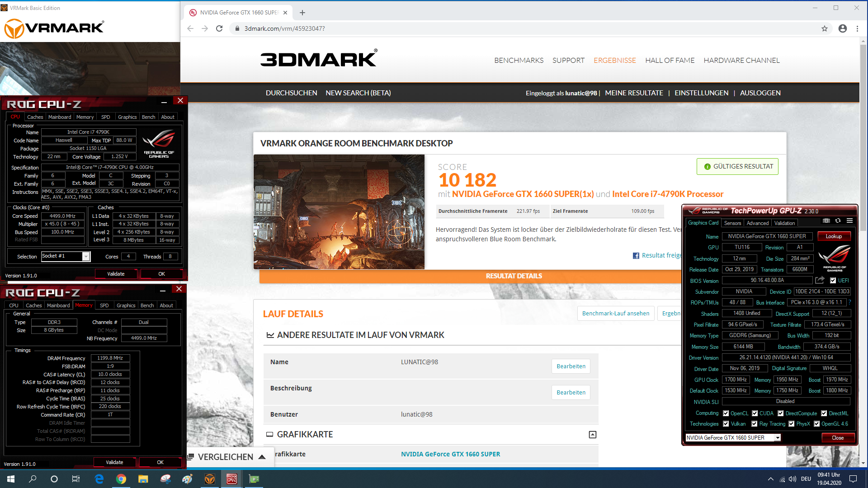Switch to GPU-Z in the taskbar
This screenshot has width=868, height=488.
pyautogui.click(x=254, y=479)
